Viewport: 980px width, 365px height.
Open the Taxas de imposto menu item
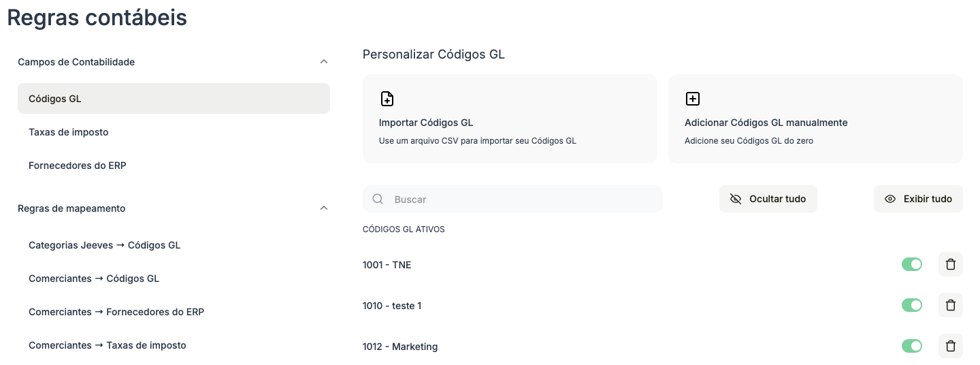coord(69,132)
